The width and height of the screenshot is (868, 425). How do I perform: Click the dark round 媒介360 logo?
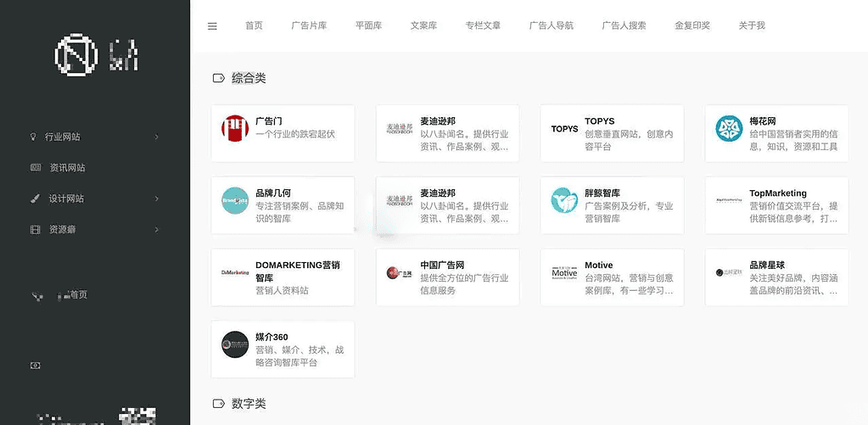[235, 344]
